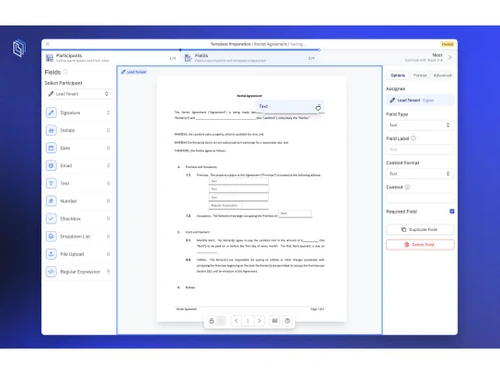Viewport: 500px width, 375px height.
Task: Switch to the Advanced tab
Action: click(x=442, y=75)
